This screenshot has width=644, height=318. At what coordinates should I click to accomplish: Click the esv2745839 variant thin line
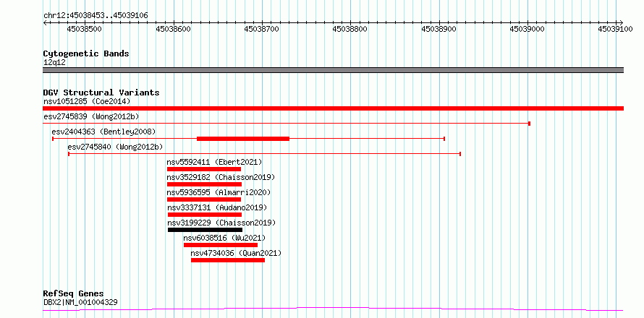(x=287, y=123)
